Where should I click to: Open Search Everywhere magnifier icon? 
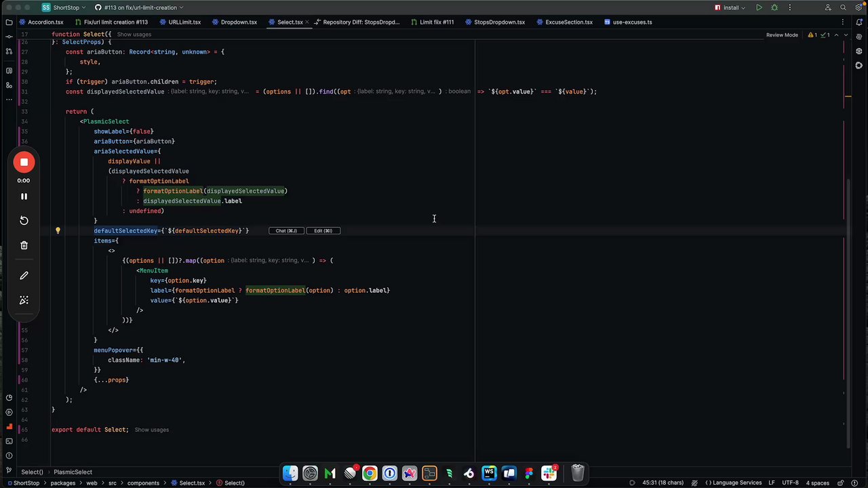tap(844, 7)
